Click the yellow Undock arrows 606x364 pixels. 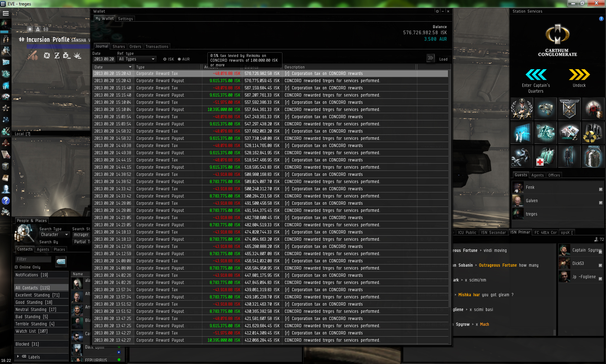pyautogui.click(x=579, y=75)
